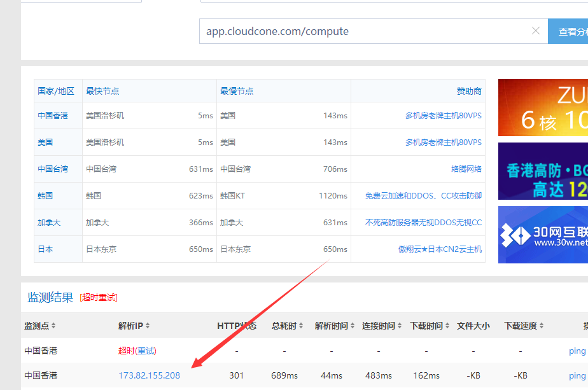Sort by 下载速度 column arrows
Viewport: 588px width, 390px height.
click(542, 326)
